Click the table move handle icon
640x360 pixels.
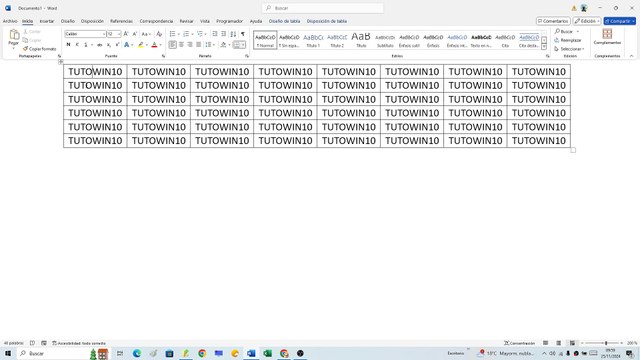pyautogui.click(x=60, y=62)
